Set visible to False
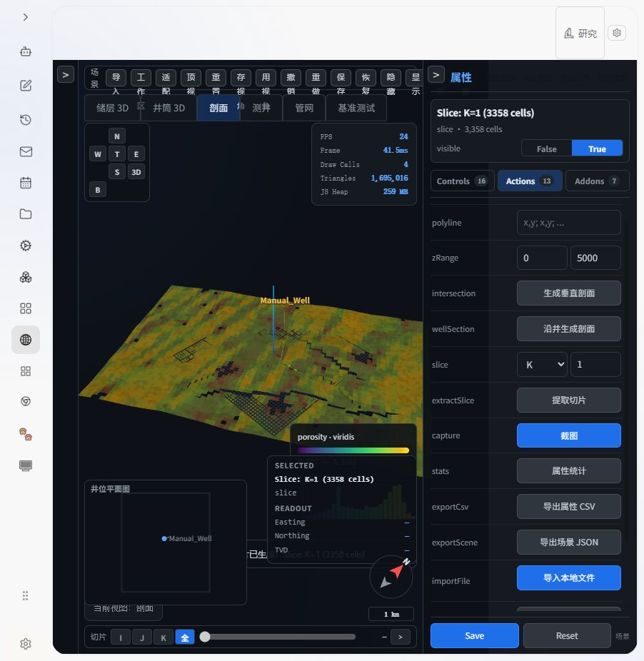644x661 pixels. (547, 148)
